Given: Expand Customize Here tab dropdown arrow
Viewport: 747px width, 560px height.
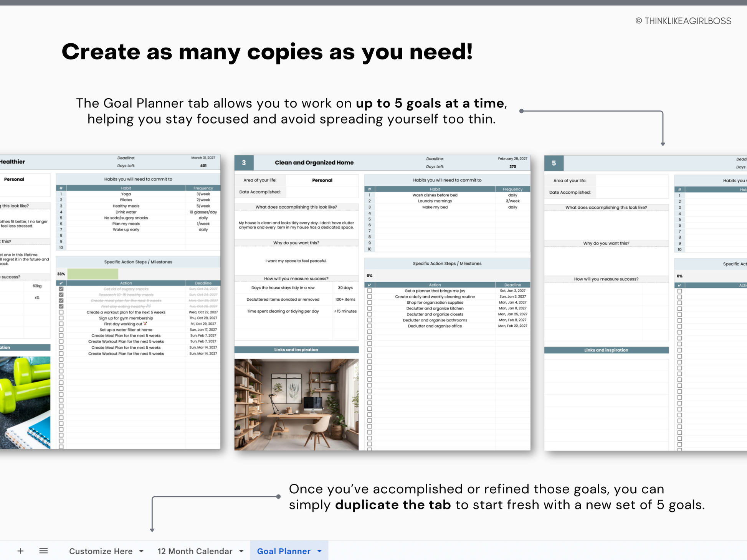Looking at the screenshot, I should pyautogui.click(x=141, y=551).
